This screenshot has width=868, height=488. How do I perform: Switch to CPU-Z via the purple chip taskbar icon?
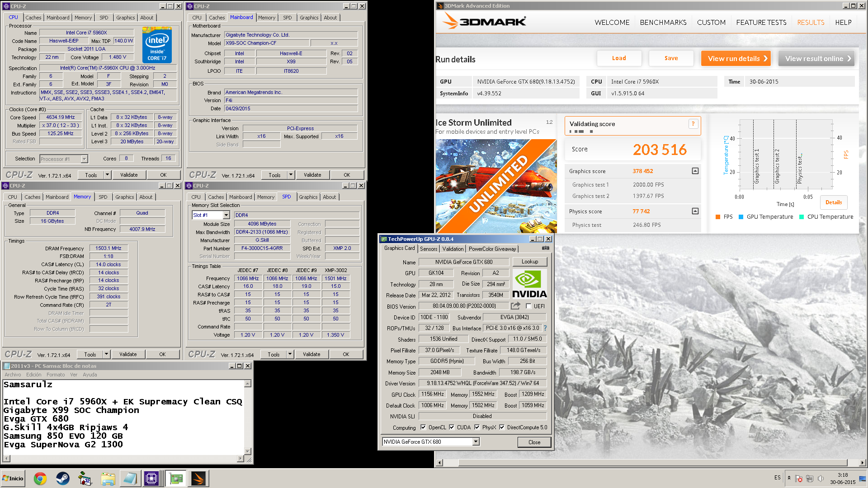pos(151,479)
